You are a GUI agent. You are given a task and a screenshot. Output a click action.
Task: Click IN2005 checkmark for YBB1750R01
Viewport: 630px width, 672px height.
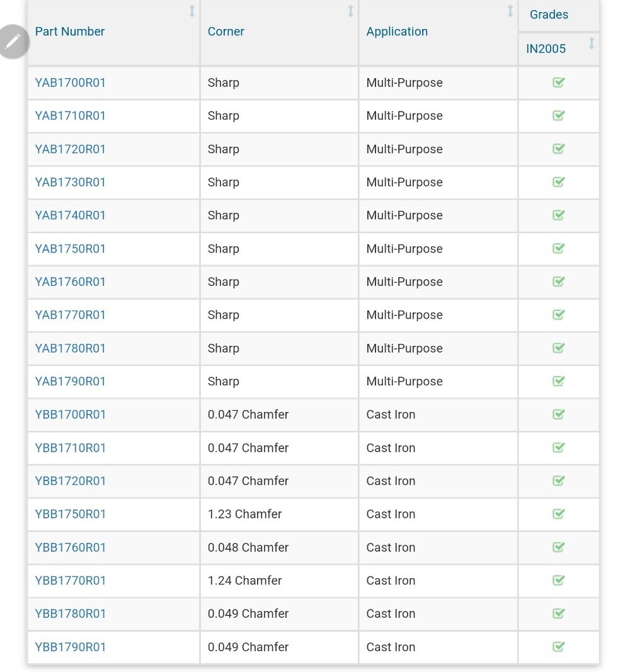[558, 513]
